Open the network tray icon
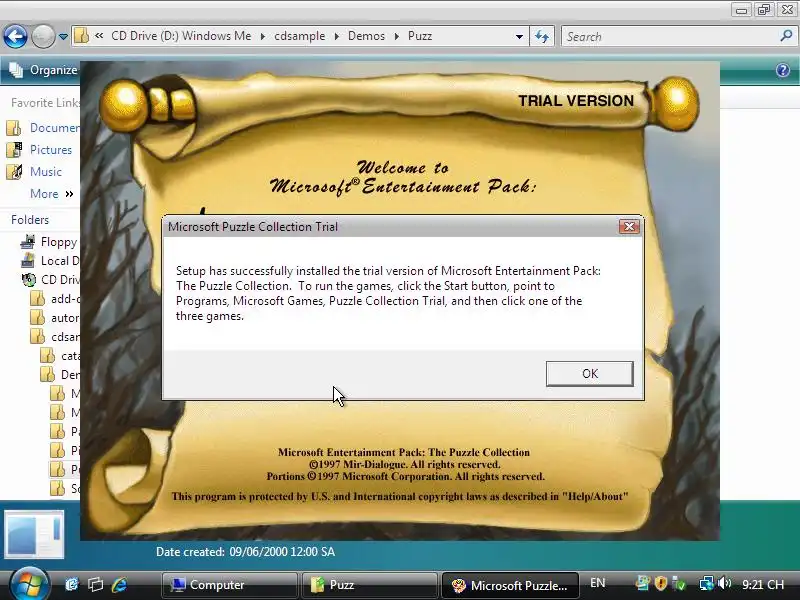800x600 pixels. [707, 583]
